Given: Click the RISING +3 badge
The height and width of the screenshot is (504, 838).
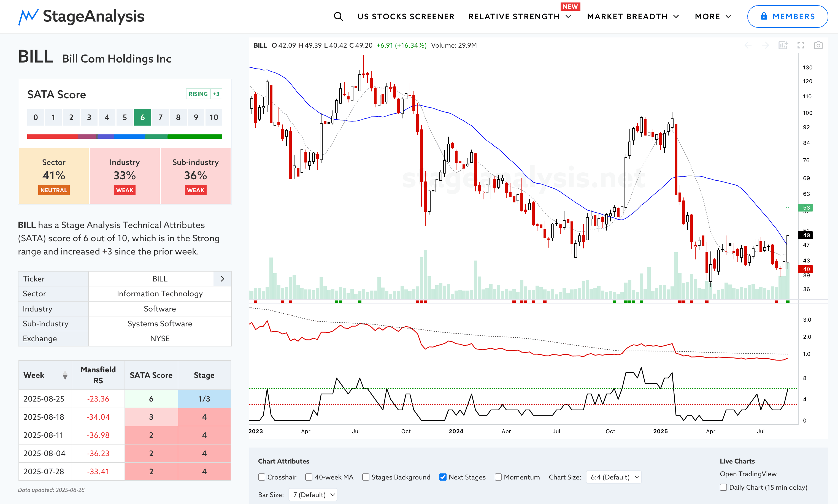Looking at the screenshot, I should click(204, 94).
